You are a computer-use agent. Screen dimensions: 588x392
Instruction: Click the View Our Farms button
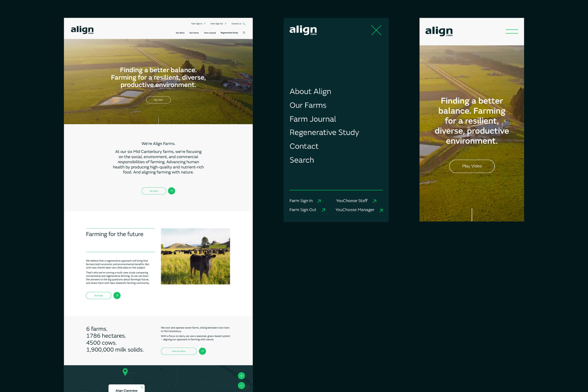[x=179, y=351]
